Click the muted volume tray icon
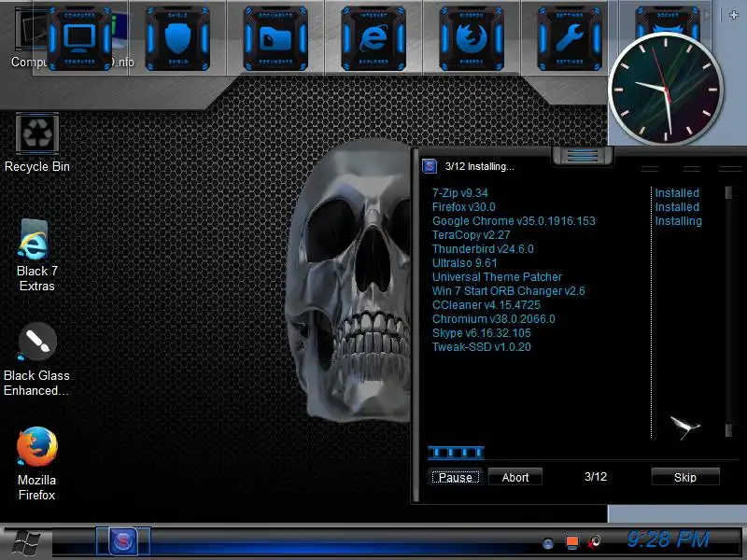Viewport: 747px width, 560px height. coord(594,542)
